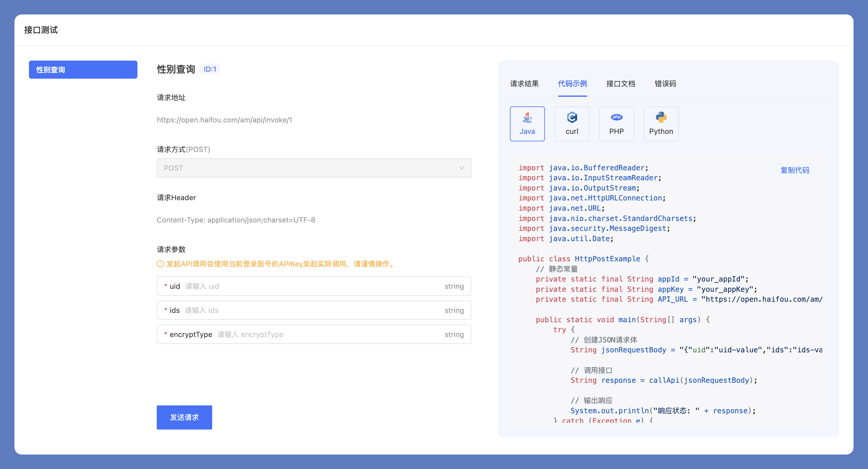Click code line public class HttpPostExample
The image size is (868, 469).
[583, 259]
